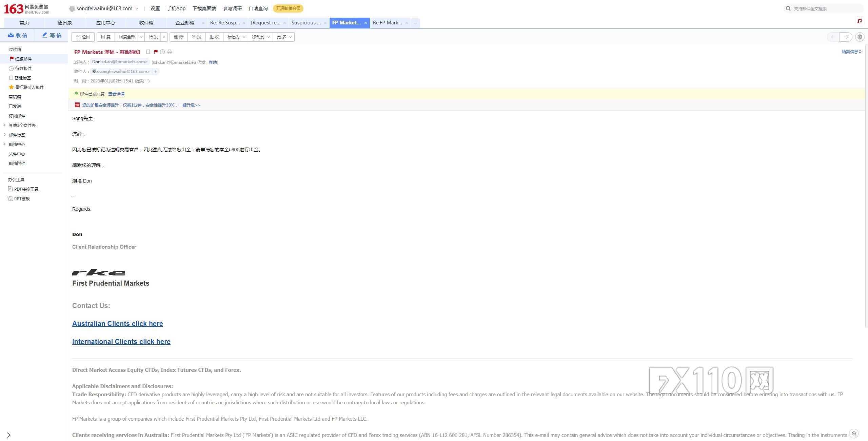Open 红旗邮件 flagged mail folder
The height and width of the screenshot is (441, 868).
click(x=34, y=59)
